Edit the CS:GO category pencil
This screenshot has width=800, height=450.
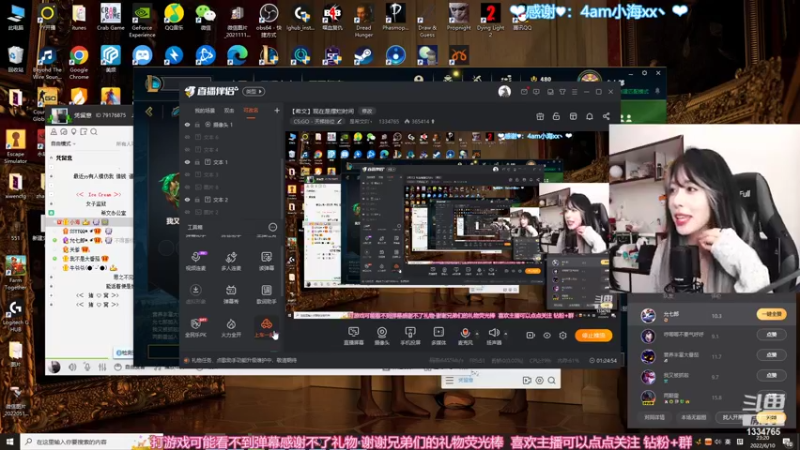click(339, 121)
